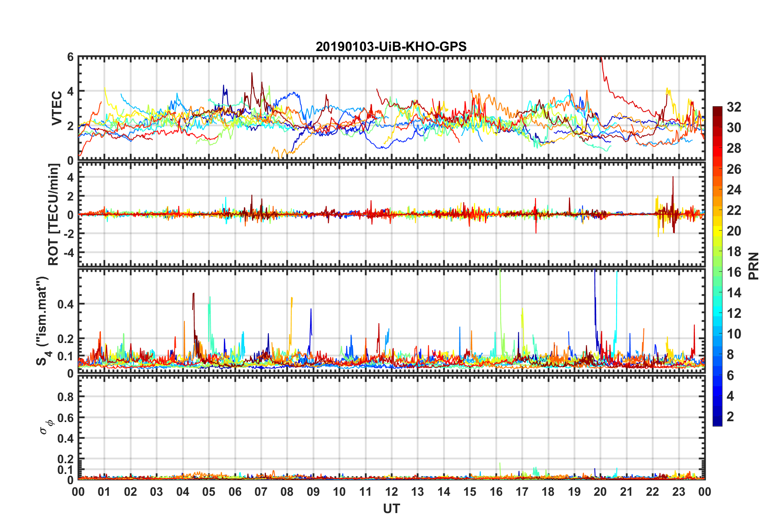Select the VTEC y-axis label
Viewport: 783px width, 532px height.
coord(57,108)
